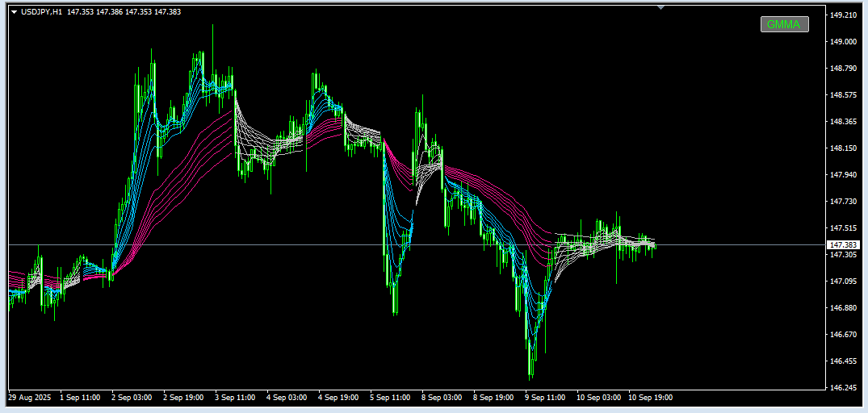Viewport: 868px width, 413px height.
Task: Click the 146.670 price scale label
Action: (x=842, y=335)
